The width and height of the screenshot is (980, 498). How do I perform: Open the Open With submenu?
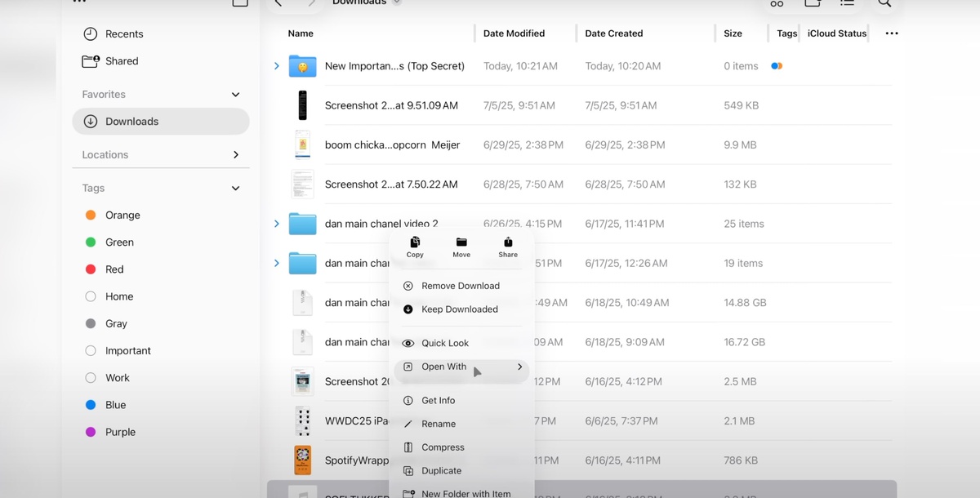tap(461, 367)
